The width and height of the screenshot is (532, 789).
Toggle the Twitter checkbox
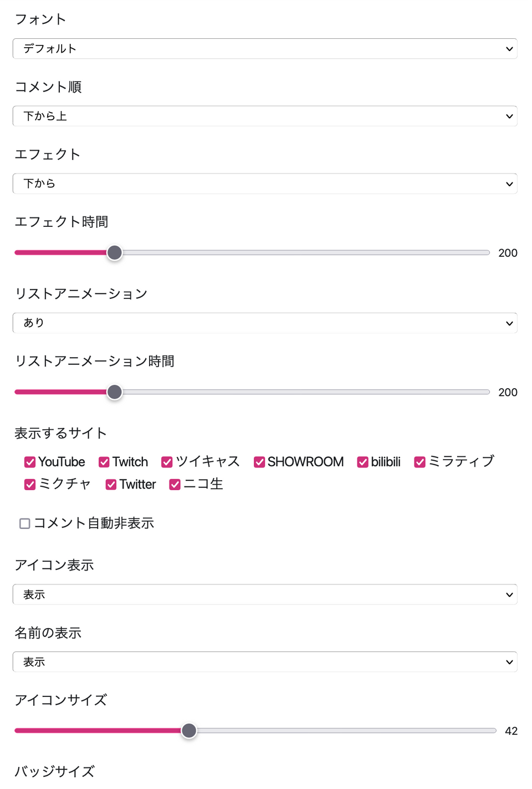pyautogui.click(x=111, y=485)
